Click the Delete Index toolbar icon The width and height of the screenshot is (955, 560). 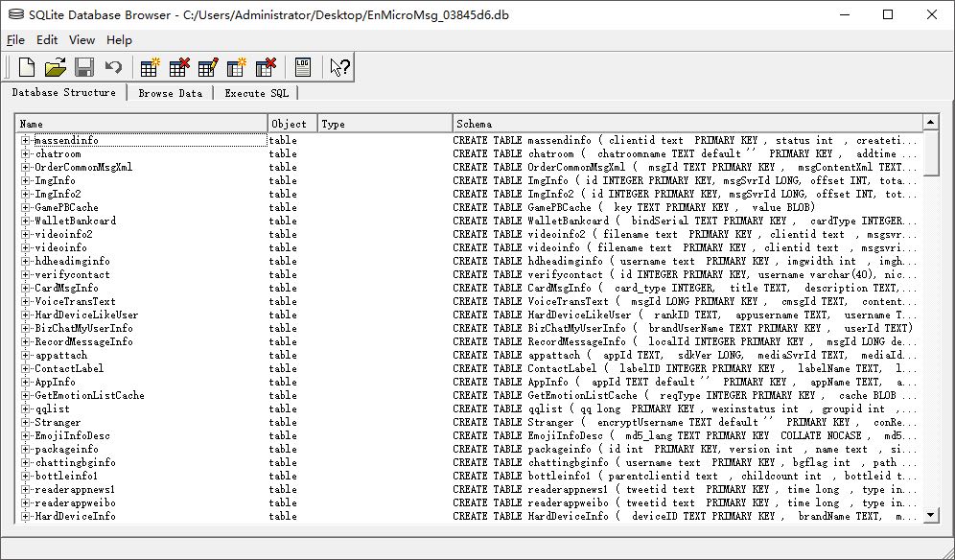266,67
